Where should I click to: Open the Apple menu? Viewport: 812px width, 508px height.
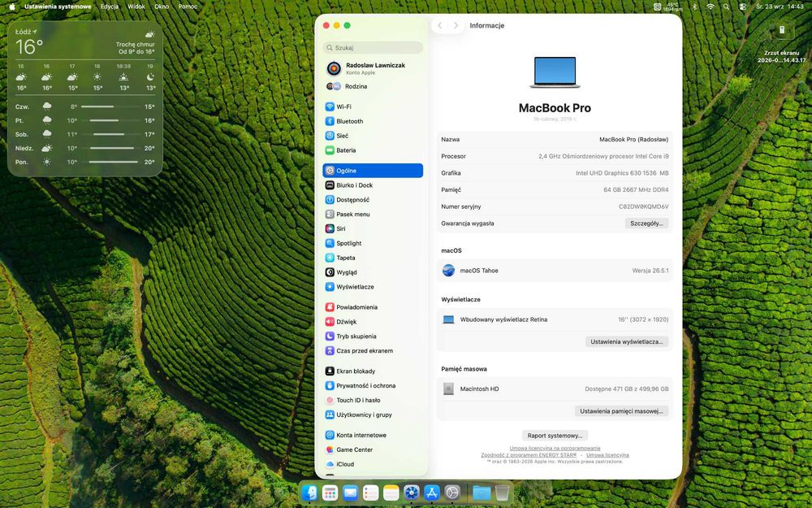tap(12, 7)
